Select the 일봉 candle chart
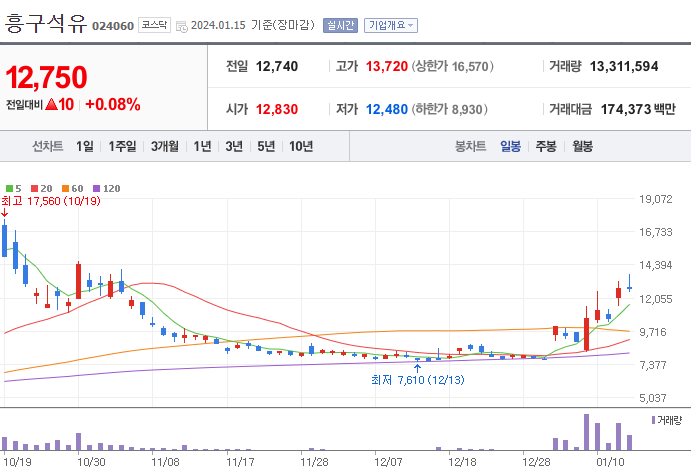The height and width of the screenshot is (474, 691). click(x=510, y=146)
